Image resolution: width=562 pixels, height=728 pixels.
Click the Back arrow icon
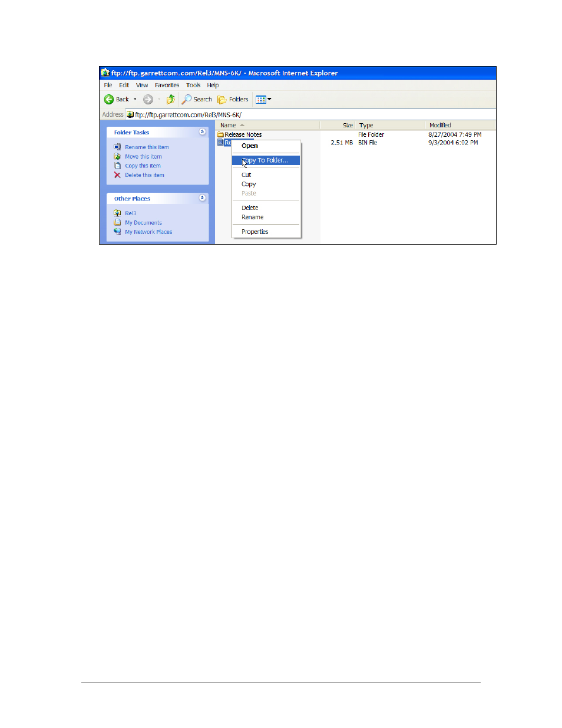coord(109,100)
